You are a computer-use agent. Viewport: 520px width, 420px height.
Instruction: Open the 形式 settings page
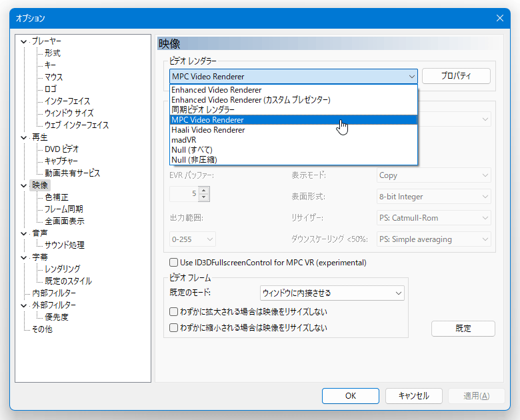pos(53,53)
